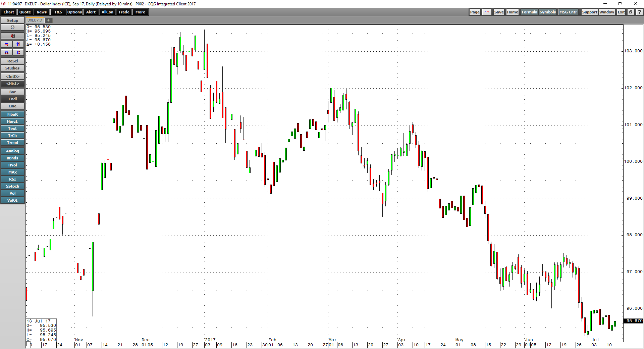Image resolution: width=644 pixels, height=349 pixels.
Task: Open the Options menu
Action: (x=74, y=12)
